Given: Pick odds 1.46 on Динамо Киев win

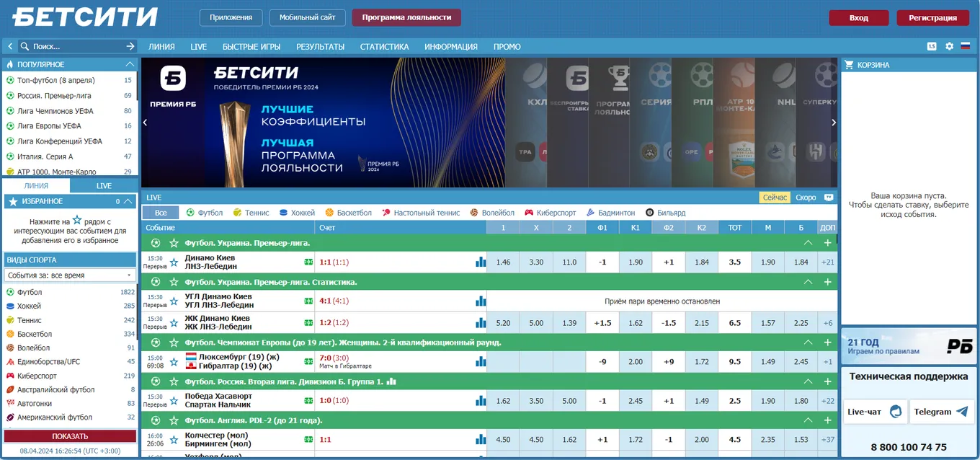Looking at the screenshot, I should [503, 262].
